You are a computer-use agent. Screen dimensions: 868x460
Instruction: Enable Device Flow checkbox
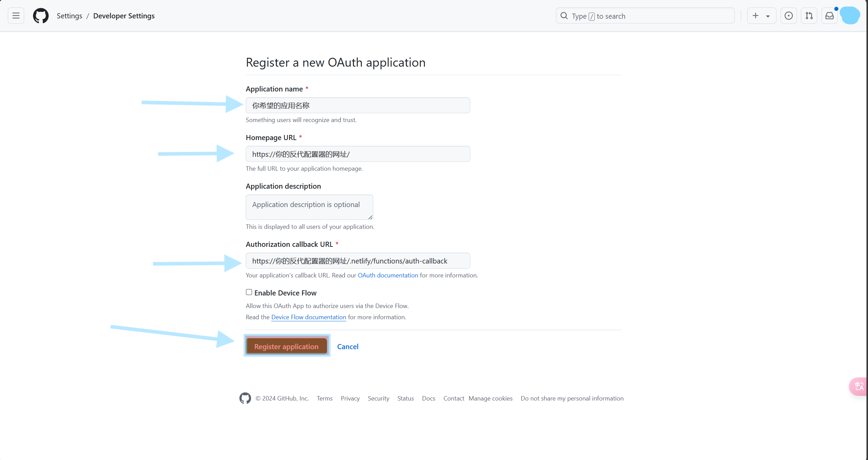pyautogui.click(x=249, y=292)
